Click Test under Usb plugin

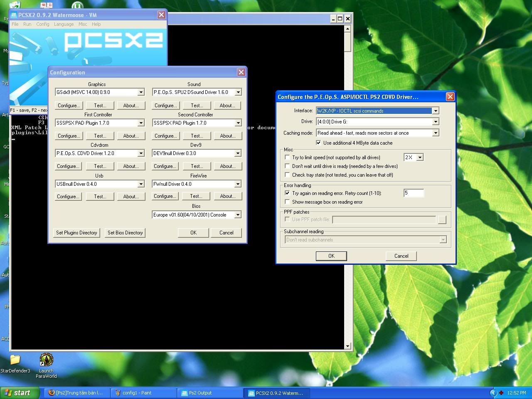(100, 197)
